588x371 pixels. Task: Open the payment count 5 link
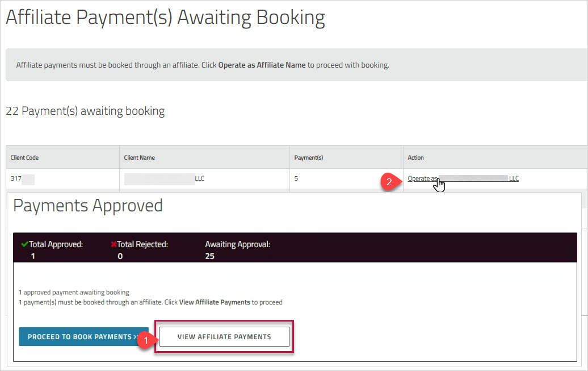pyautogui.click(x=296, y=178)
